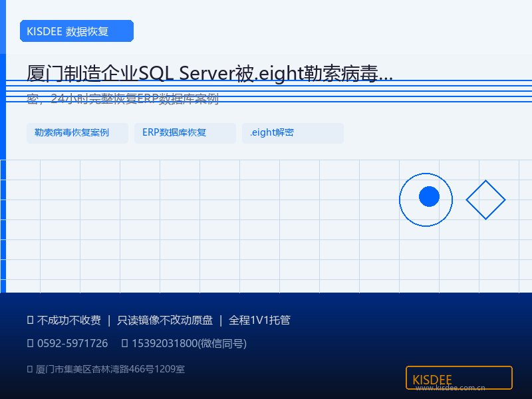
Task: Open the 厦门制造企业SQL Server title text
Action: 209,73
